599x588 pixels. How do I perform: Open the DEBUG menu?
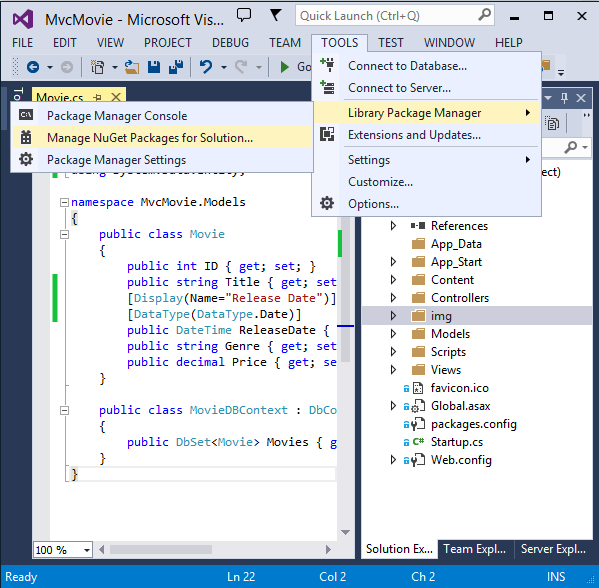(x=230, y=42)
